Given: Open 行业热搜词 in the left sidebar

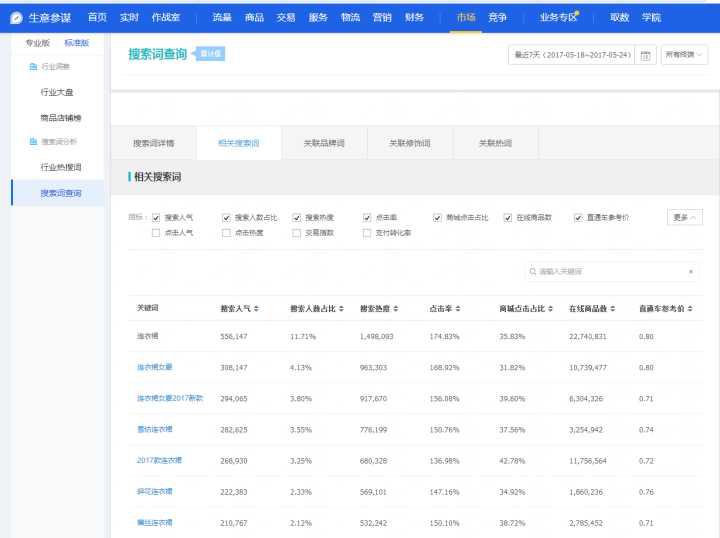Looking at the screenshot, I should point(61,167).
